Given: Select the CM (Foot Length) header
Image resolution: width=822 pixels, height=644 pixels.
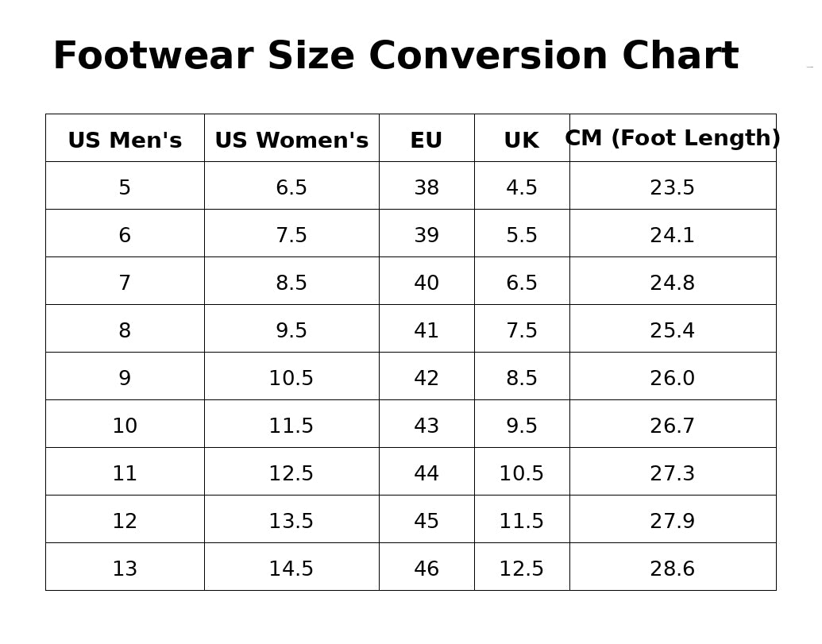Looking at the screenshot, I should tap(673, 138).
